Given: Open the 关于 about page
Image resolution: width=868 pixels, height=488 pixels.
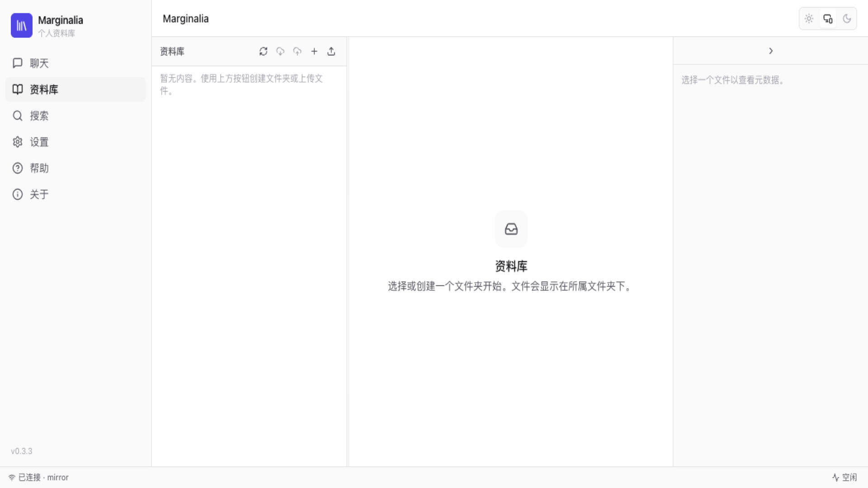Looking at the screenshot, I should (75, 194).
